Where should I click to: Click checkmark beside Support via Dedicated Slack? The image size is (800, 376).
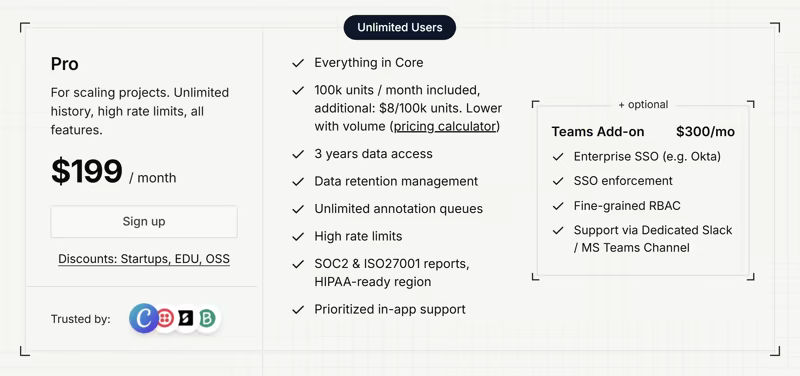point(558,231)
